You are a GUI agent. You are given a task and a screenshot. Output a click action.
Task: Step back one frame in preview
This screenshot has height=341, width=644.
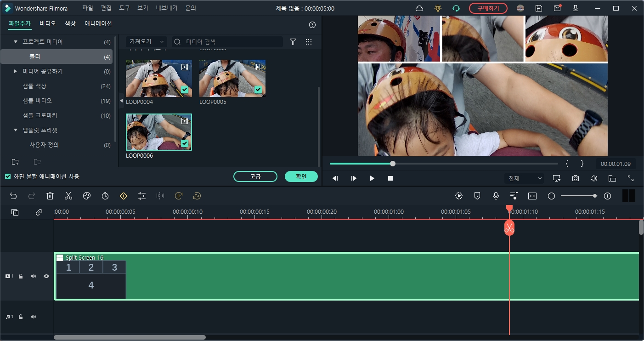(335, 178)
